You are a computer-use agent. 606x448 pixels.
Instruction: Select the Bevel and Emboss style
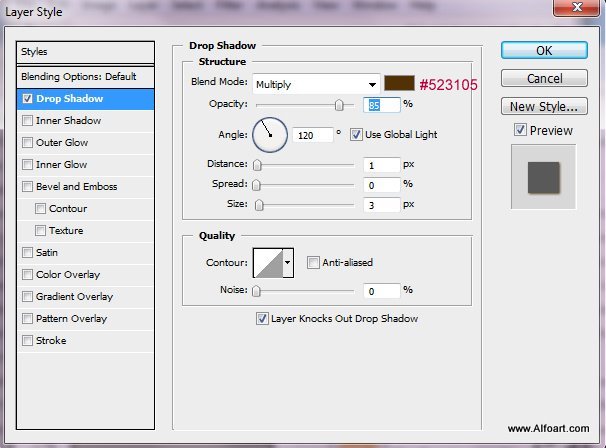[76, 187]
